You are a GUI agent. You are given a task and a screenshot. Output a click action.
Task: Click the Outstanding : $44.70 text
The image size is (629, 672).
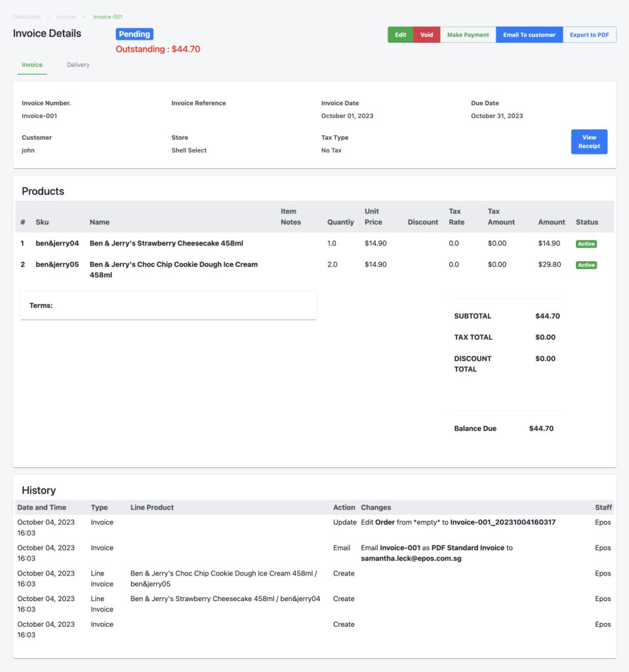click(157, 49)
